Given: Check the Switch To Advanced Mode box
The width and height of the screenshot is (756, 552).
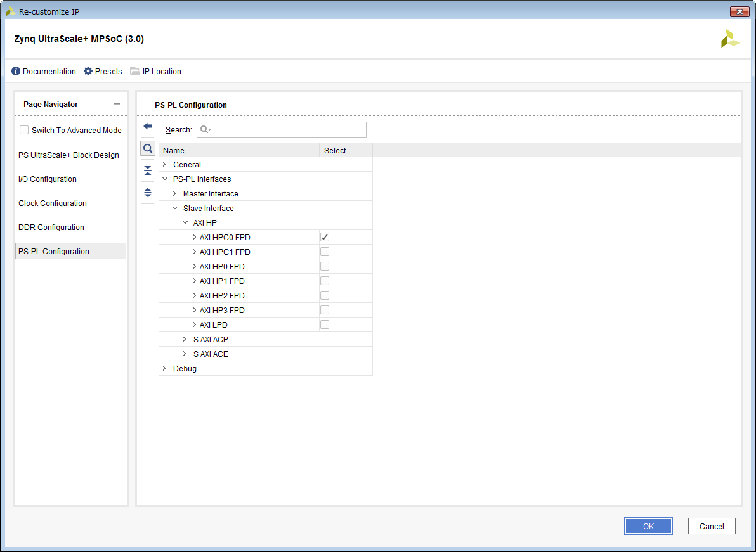Looking at the screenshot, I should [x=23, y=129].
